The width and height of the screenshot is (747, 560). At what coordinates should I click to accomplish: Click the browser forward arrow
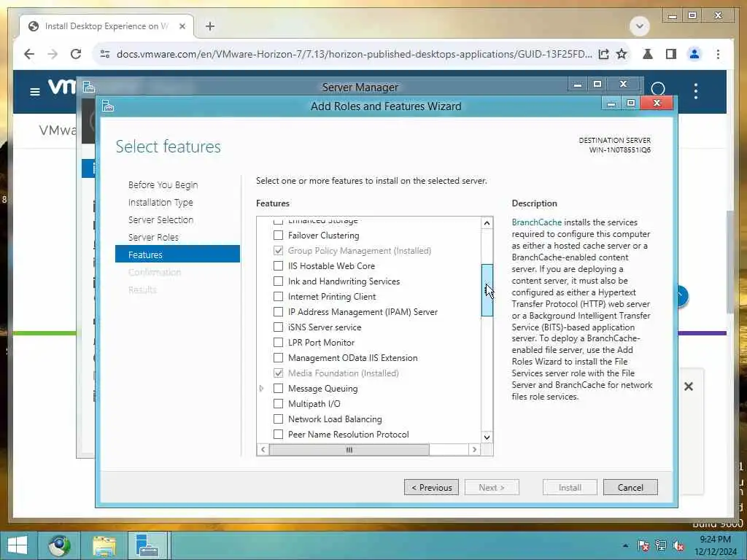[x=53, y=54]
